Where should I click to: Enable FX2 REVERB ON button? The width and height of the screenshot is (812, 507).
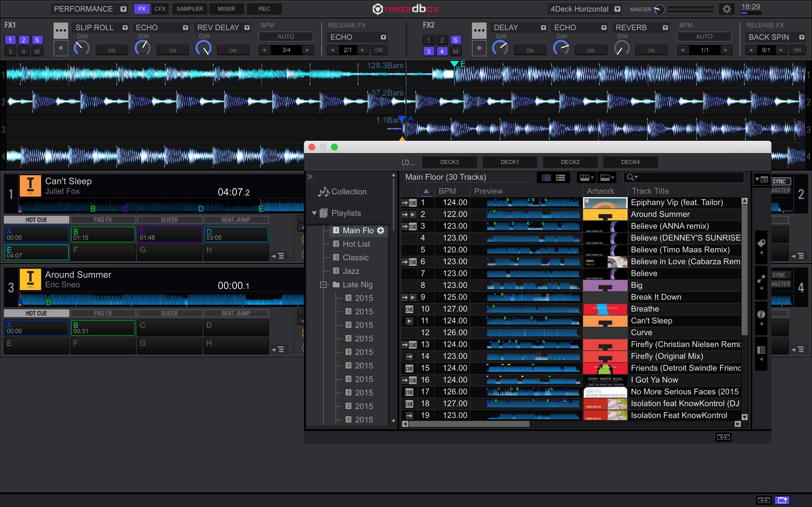pos(651,50)
